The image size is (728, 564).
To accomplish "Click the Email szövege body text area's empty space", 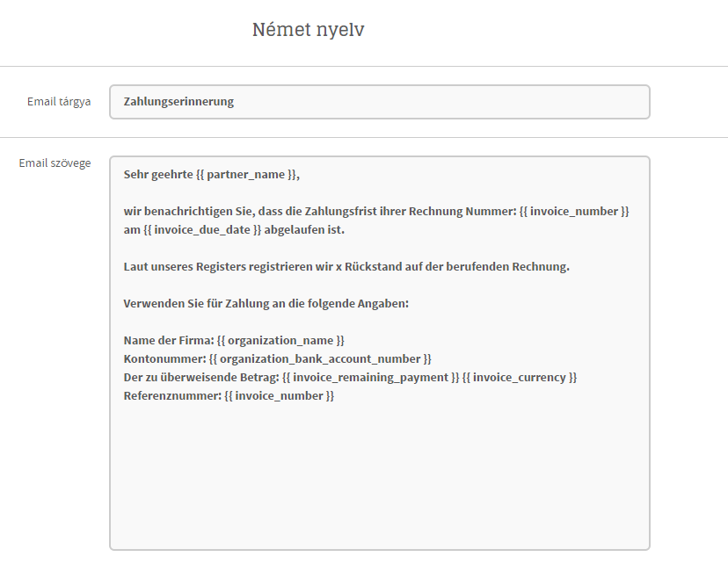I will coord(379,474).
